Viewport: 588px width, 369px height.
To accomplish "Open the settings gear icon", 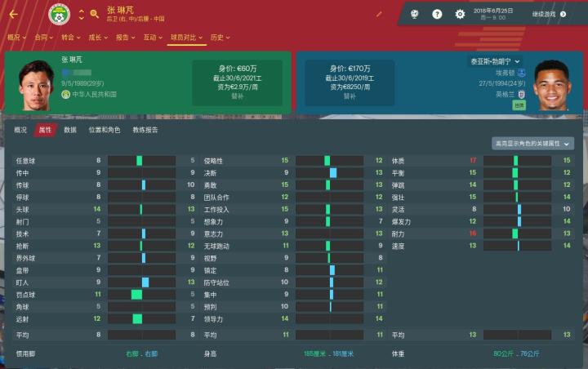I will coord(460,14).
